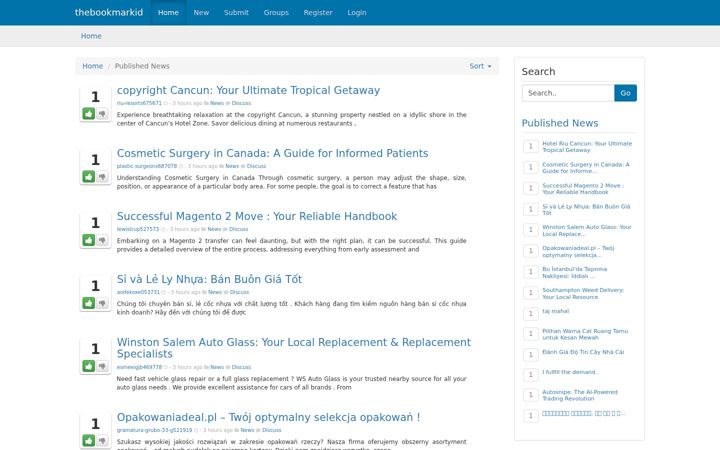Open the Cancun Tropical Getaway headline
Viewport: 720px width, 450px height.
click(248, 90)
